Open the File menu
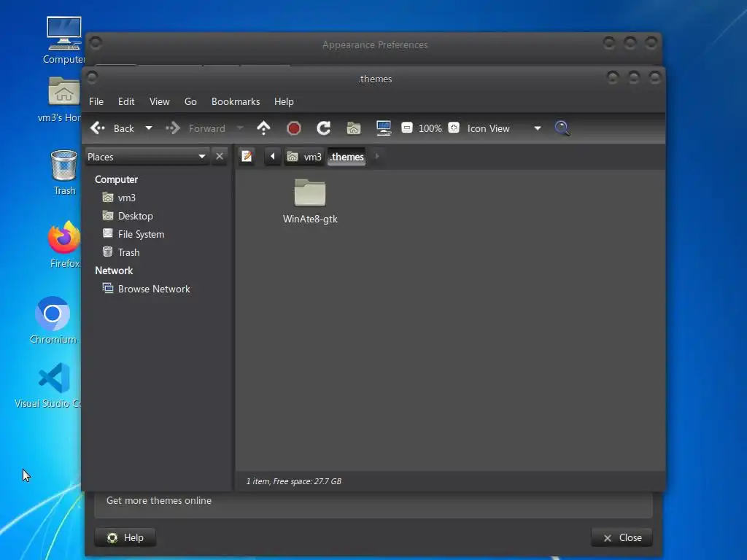 tap(96, 101)
